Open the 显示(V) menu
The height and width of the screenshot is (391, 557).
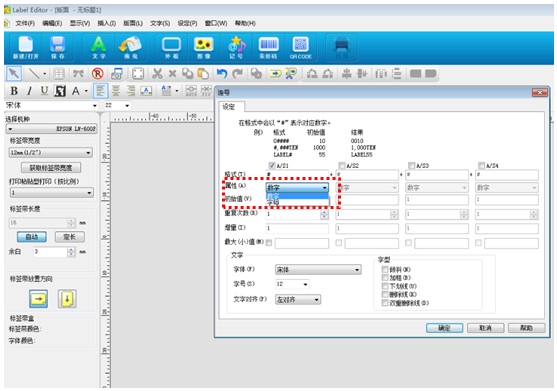[x=80, y=23]
